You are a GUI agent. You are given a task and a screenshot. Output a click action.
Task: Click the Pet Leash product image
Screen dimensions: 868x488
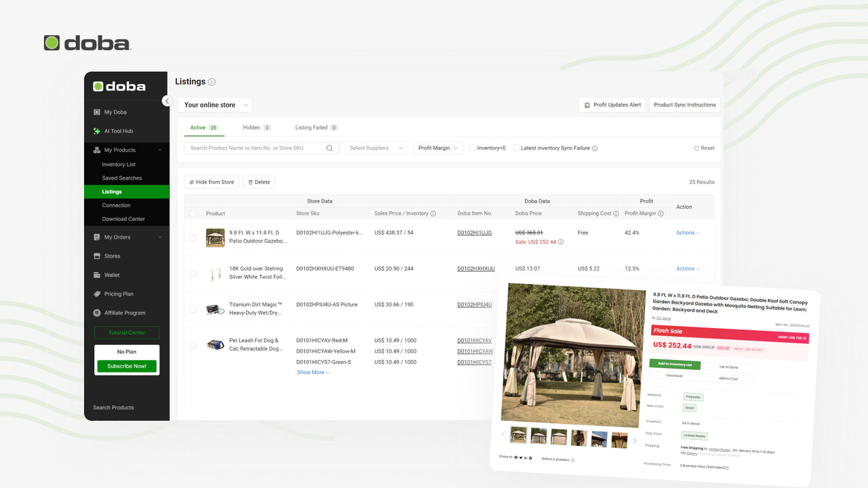click(x=215, y=345)
